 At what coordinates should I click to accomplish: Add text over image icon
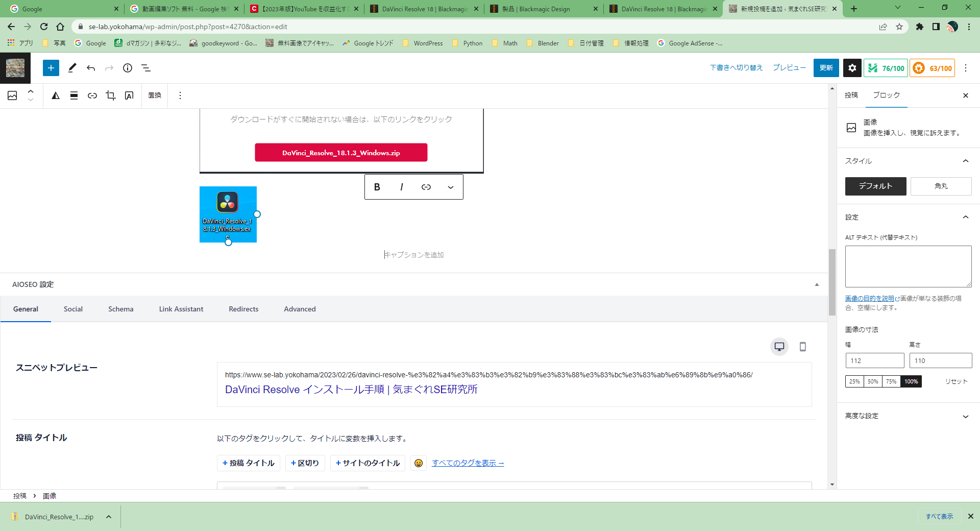pyautogui.click(x=129, y=95)
